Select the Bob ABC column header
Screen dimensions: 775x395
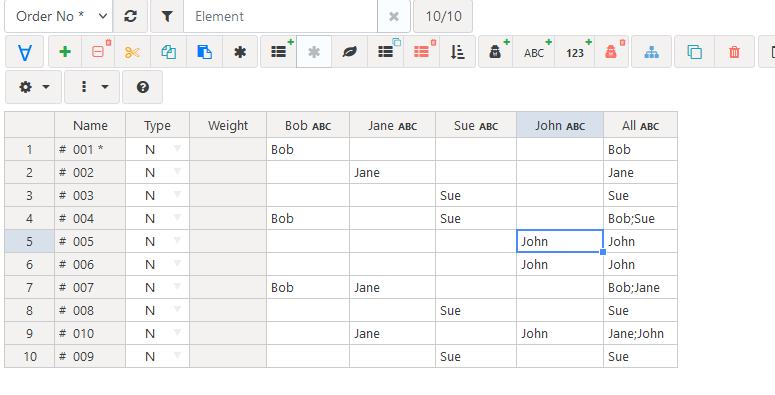(x=308, y=126)
